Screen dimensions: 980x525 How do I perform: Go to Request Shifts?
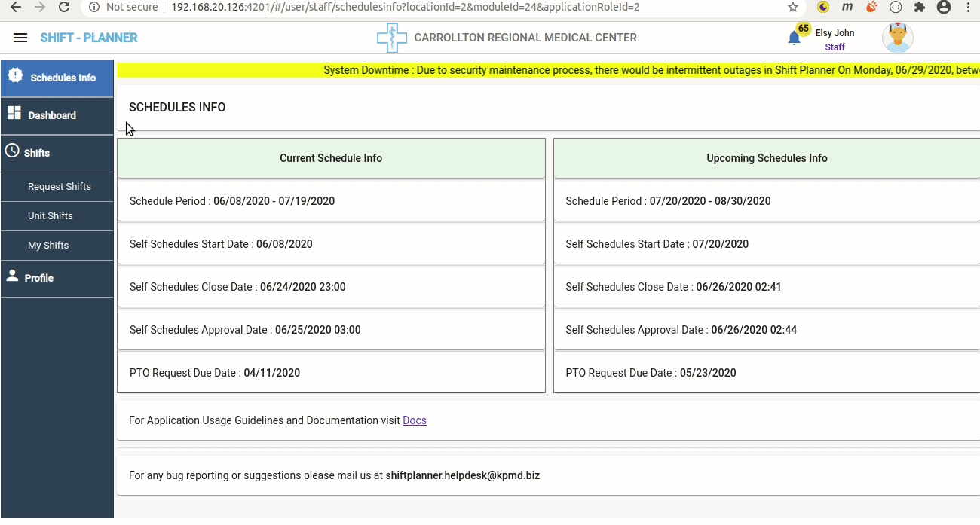[59, 187]
